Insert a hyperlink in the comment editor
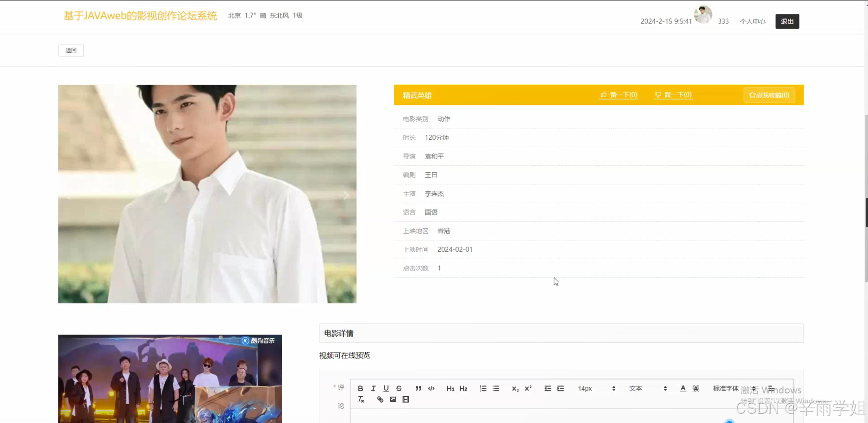This screenshot has height=423, width=868. (380, 399)
